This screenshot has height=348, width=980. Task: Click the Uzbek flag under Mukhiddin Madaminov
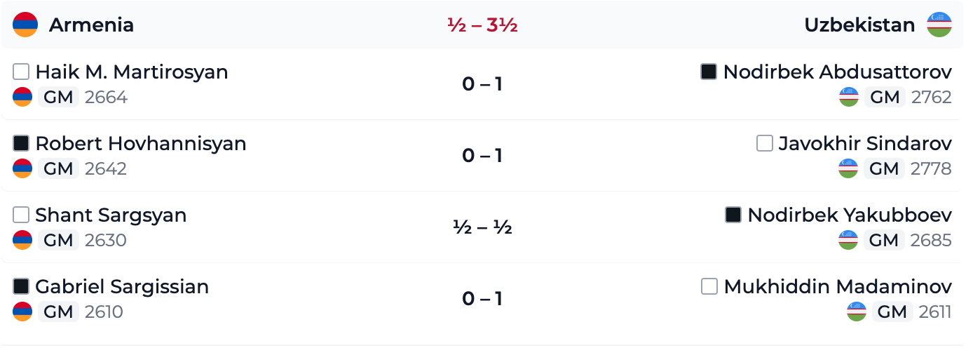coord(857,312)
